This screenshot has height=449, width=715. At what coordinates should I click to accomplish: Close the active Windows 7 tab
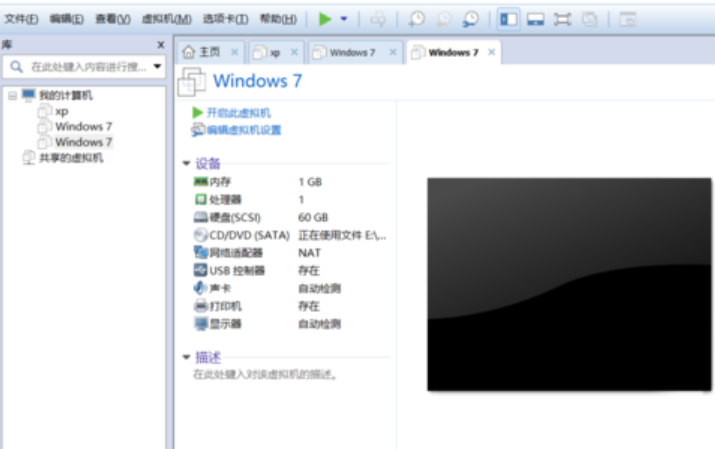coord(491,52)
